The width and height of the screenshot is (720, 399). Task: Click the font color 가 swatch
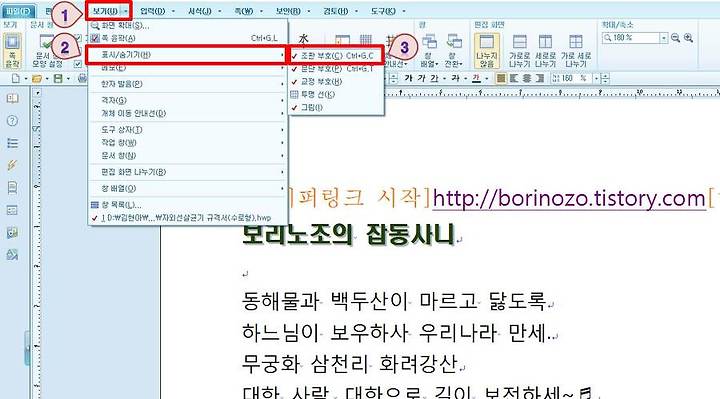click(x=477, y=79)
